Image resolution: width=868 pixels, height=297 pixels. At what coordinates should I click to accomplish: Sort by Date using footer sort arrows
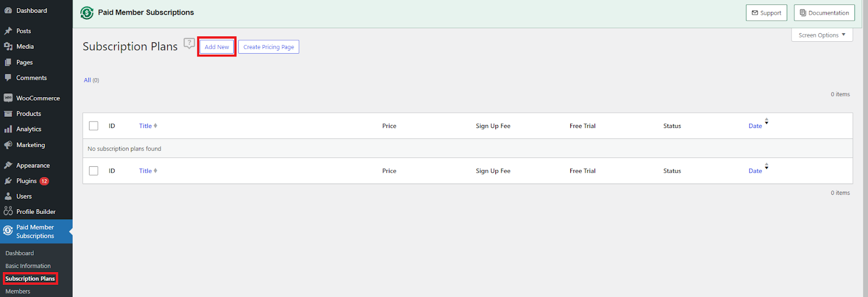click(767, 167)
